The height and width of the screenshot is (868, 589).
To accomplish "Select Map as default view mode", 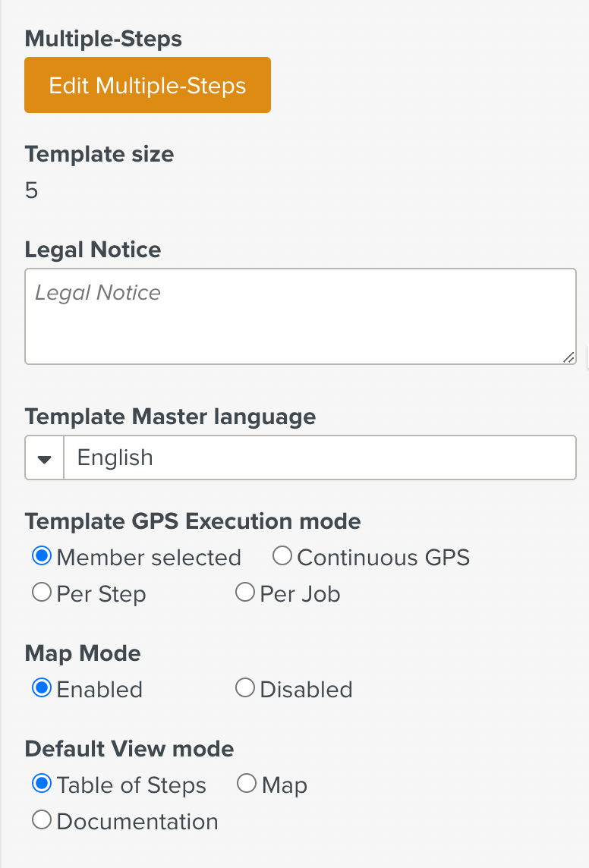I will pyautogui.click(x=246, y=784).
